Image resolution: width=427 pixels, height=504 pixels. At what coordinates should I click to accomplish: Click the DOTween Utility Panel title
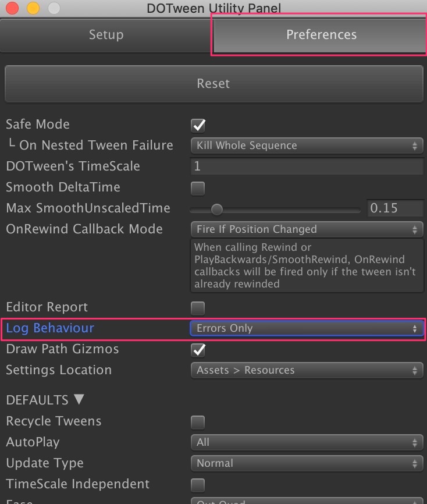(x=213, y=8)
